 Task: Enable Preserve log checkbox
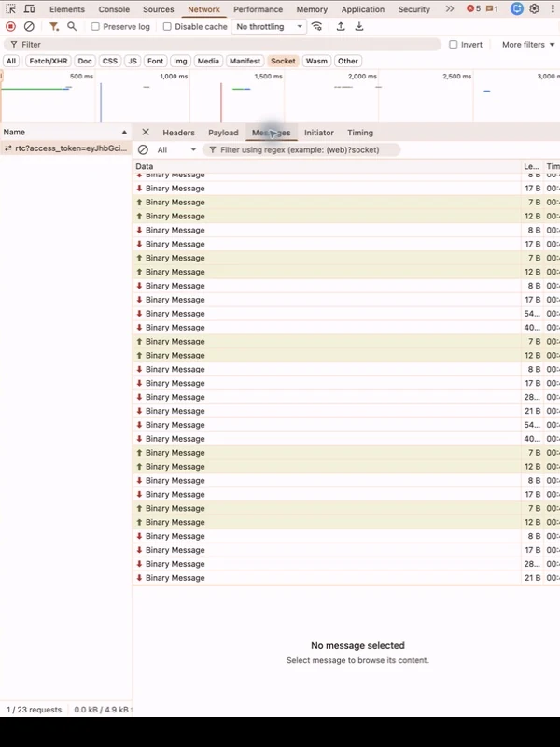click(x=95, y=27)
